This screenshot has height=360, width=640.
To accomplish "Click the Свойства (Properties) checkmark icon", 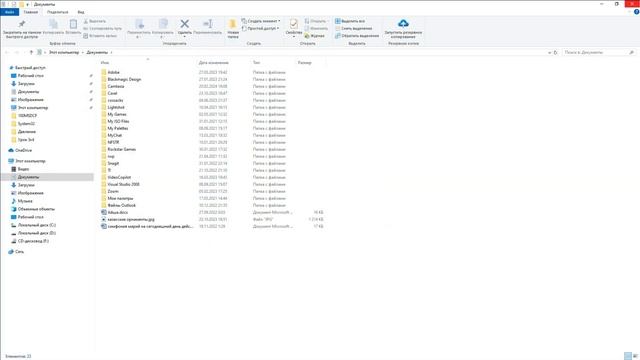I will click(x=293, y=24).
